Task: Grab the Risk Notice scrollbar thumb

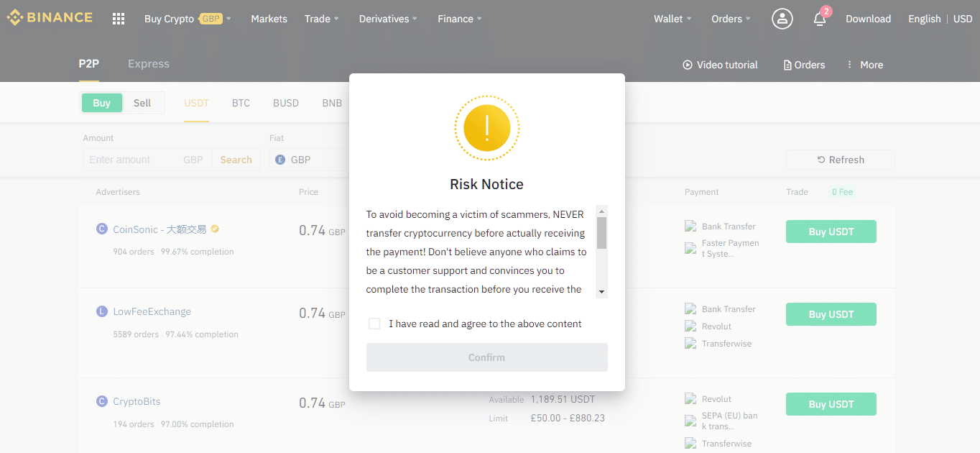Action: click(602, 233)
